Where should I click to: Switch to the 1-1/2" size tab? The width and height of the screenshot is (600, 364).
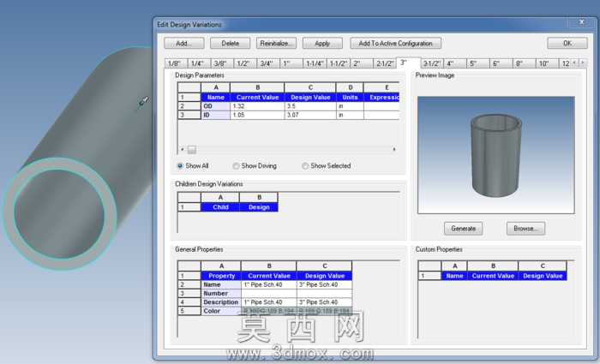click(339, 63)
